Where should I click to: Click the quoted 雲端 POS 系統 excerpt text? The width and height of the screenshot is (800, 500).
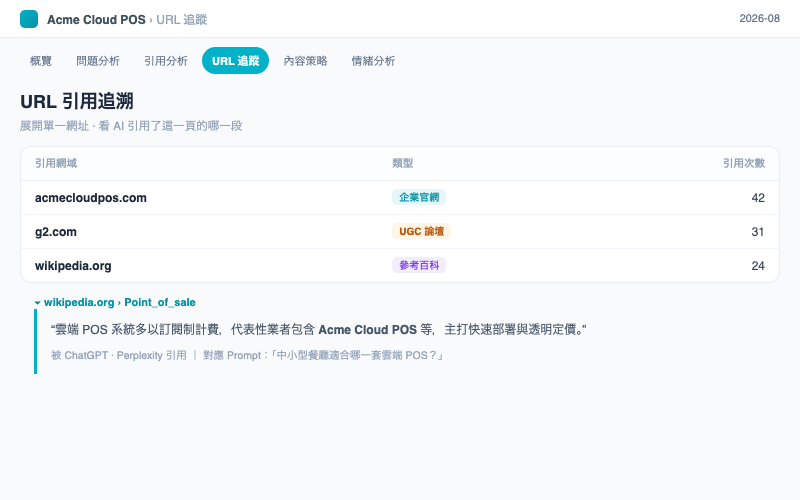(318, 330)
